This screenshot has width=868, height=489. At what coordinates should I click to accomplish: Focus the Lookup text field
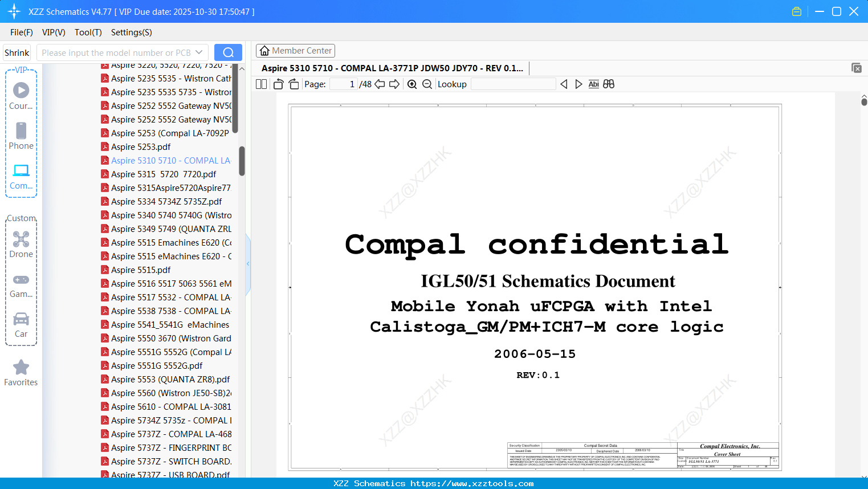(x=513, y=84)
